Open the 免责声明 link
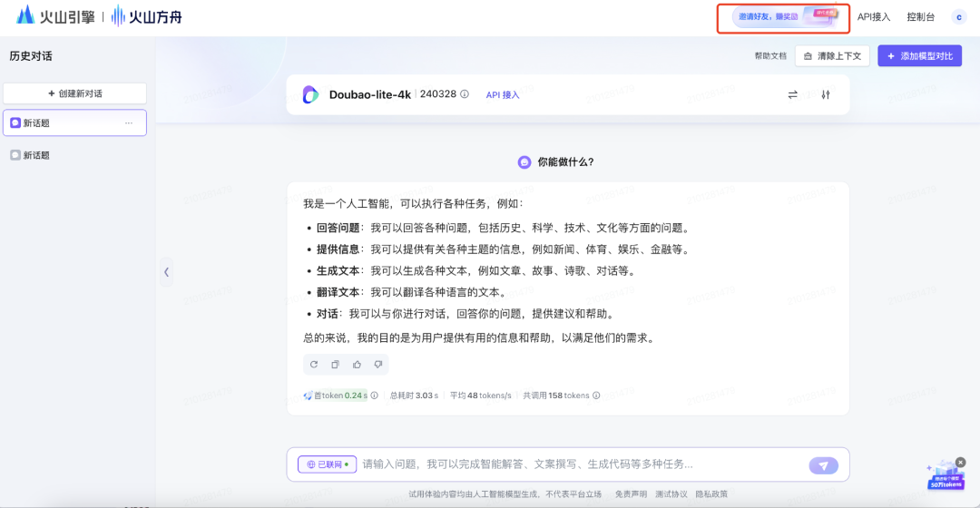The height and width of the screenshot is (508, 980). click(x=631, y=494)
